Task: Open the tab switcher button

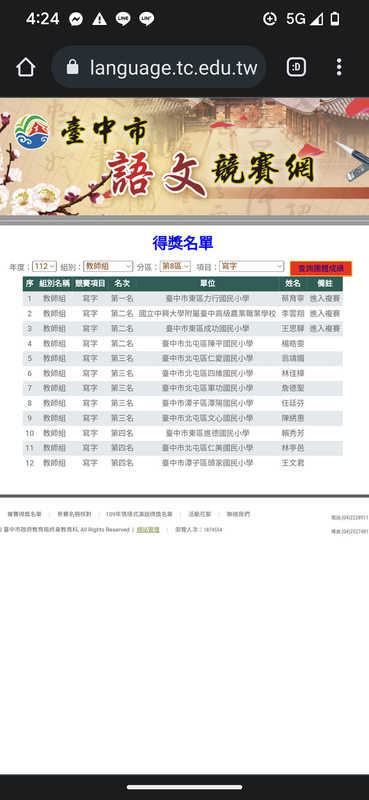Action: 297,67
